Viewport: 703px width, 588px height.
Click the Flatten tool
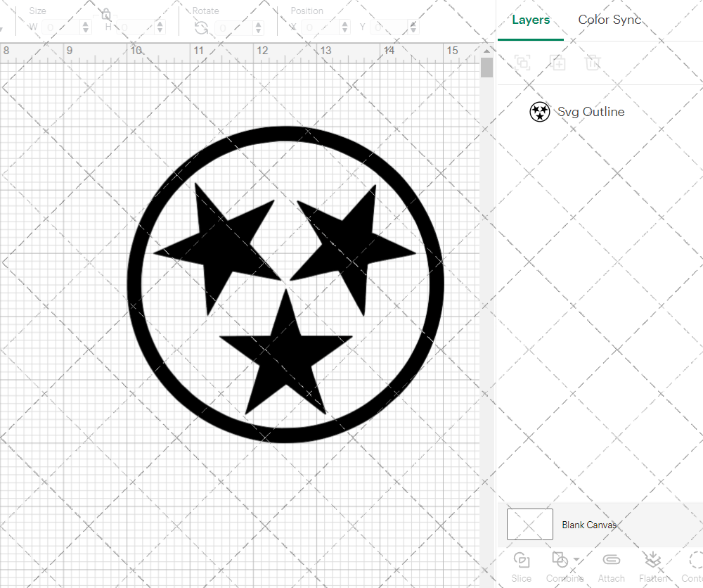pos(653,568)
